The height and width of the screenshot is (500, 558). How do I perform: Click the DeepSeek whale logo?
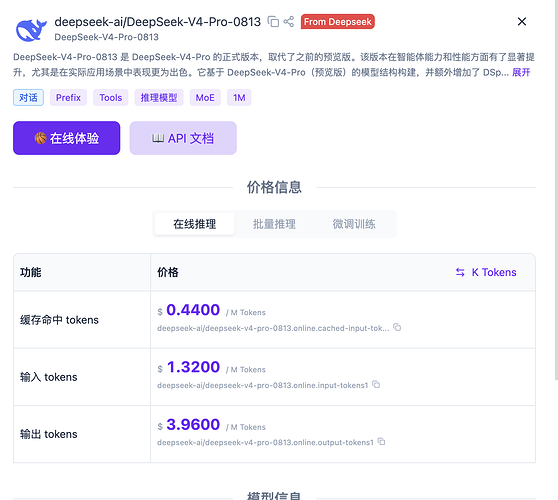click(31, 30)
